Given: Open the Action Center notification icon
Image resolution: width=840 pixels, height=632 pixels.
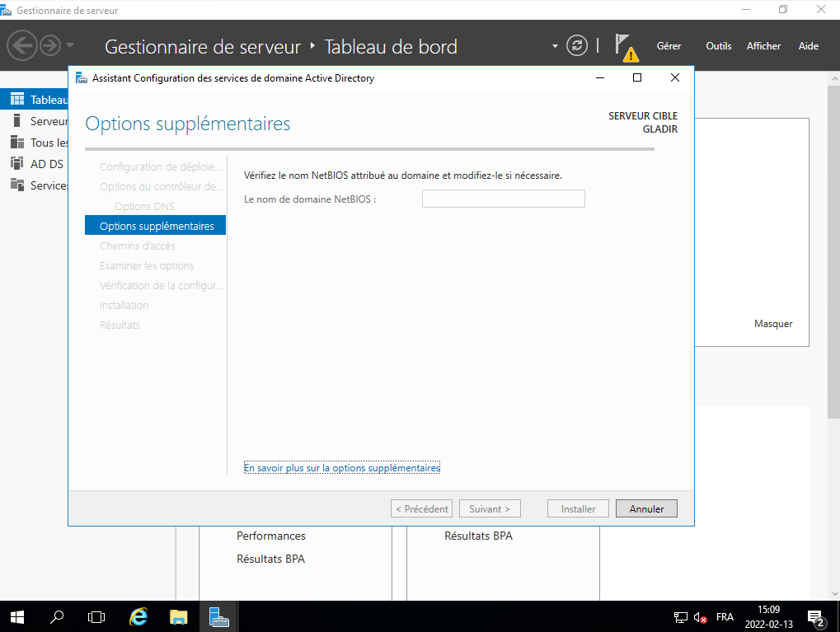Looking at the screenshot, I should 817,617.
